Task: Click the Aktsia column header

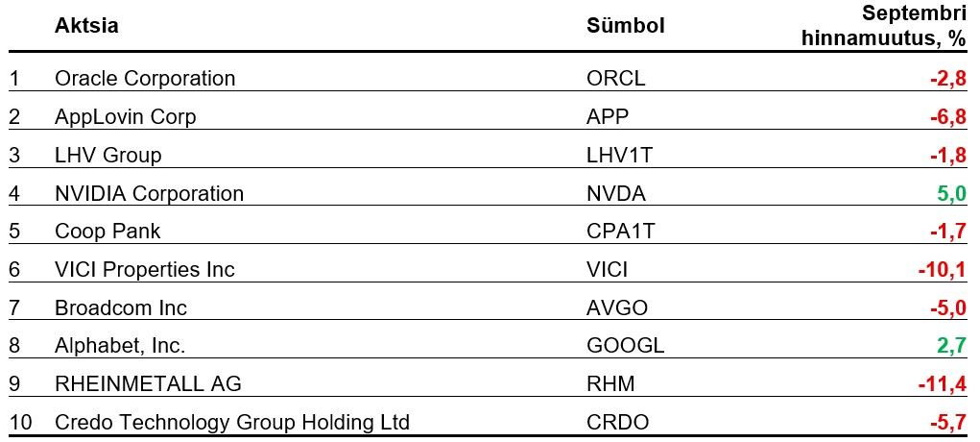Action: [87, 26]
